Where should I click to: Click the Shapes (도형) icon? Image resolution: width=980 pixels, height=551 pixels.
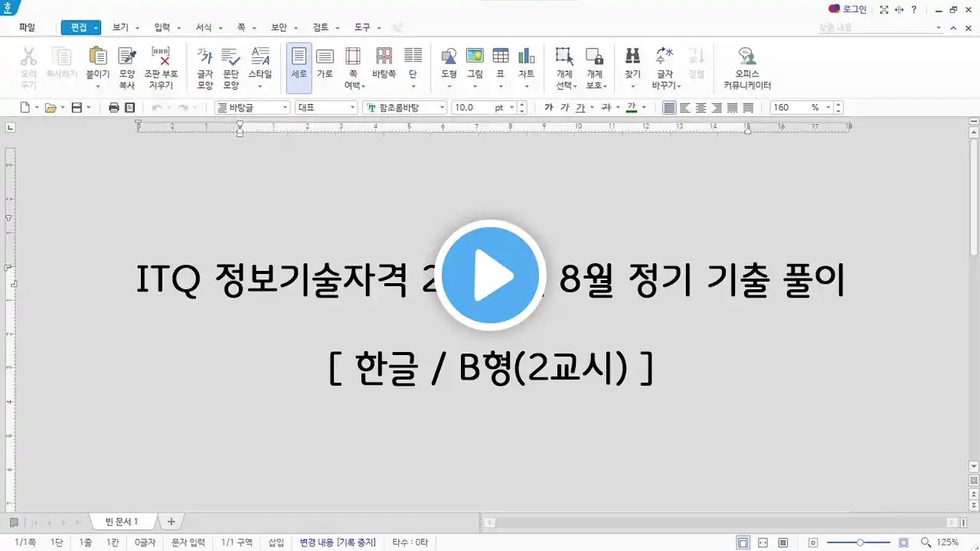[449, 57]
